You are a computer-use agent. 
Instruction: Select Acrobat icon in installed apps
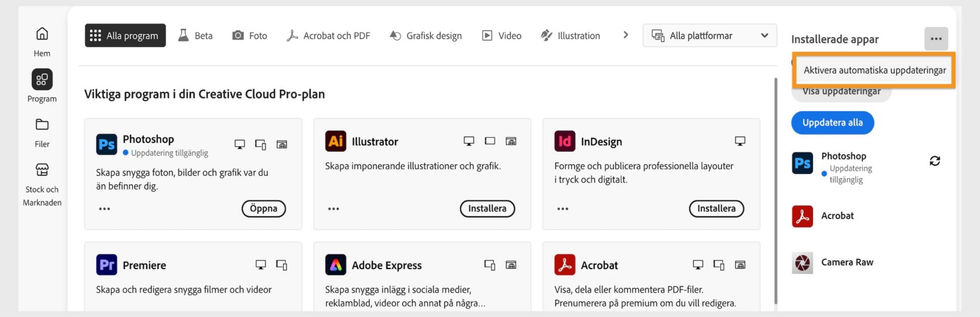click(802, 216)
